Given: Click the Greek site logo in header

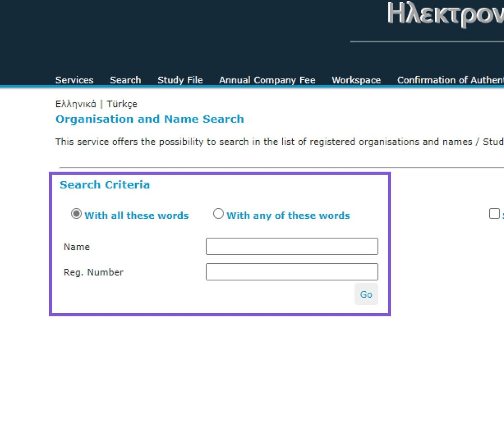Looking at the screenshot, I should tap(445, 15).
